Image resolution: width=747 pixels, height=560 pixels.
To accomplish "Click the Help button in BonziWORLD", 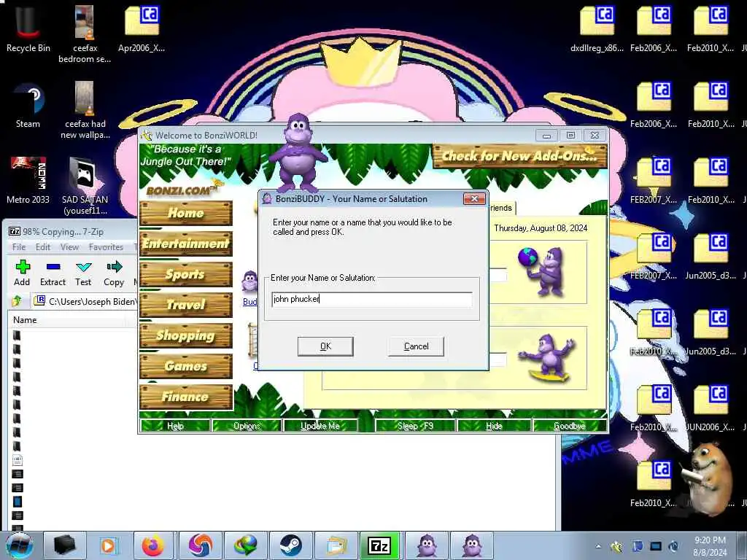I will 175,426.
